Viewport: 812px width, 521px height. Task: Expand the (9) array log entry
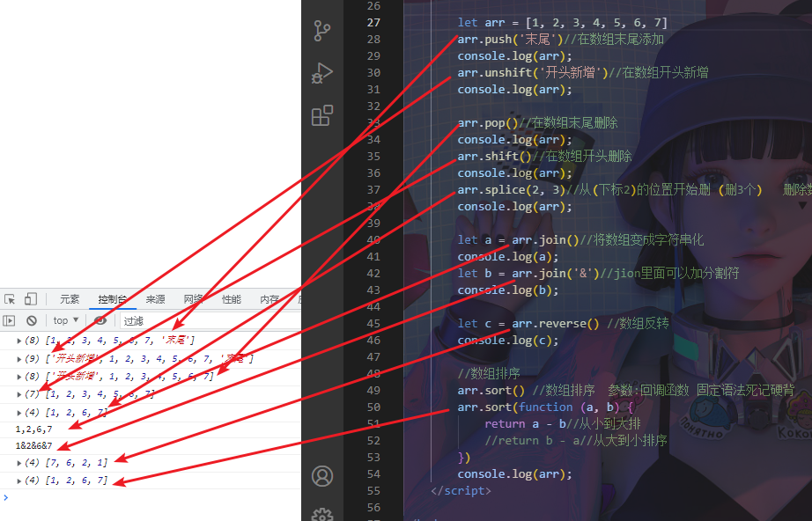click(19, 358)
